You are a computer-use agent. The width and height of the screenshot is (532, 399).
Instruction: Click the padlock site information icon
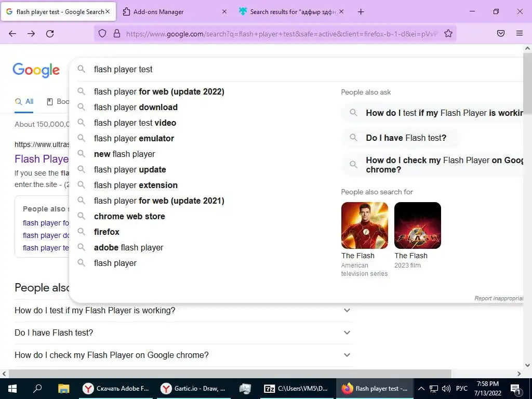click(x=117, y=33)
